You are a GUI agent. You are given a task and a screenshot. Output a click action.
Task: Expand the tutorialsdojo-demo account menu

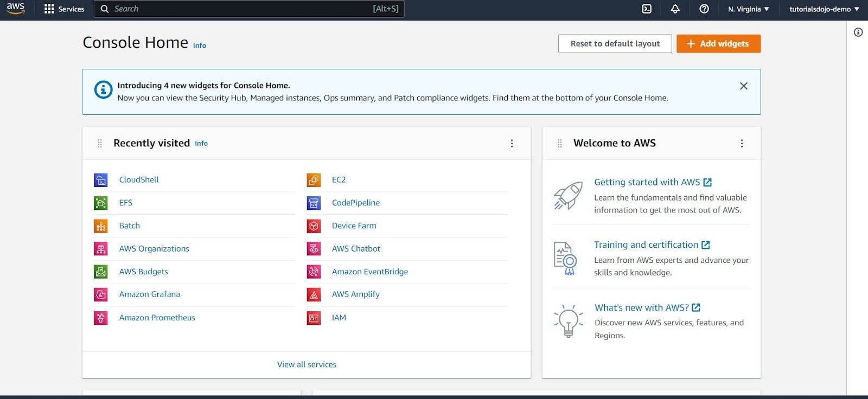[x=824, y=9]
